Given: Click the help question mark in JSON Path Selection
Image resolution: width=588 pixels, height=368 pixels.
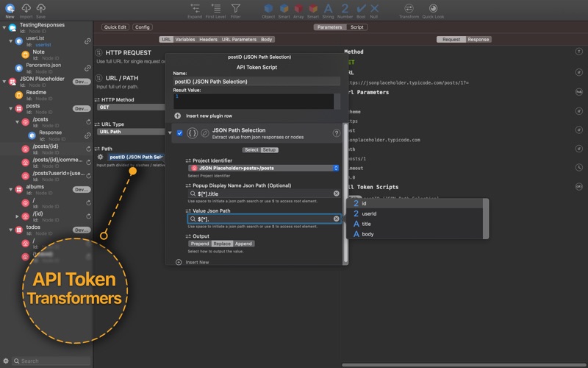Looking at the screenshot, I should pos(337,133).
